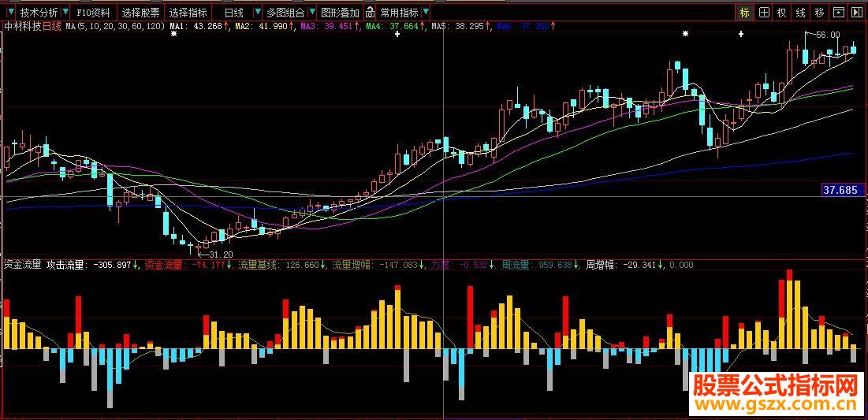The image size is (868, 420).
Task: Click the 力度: -0.532 value
Action: 460,265
